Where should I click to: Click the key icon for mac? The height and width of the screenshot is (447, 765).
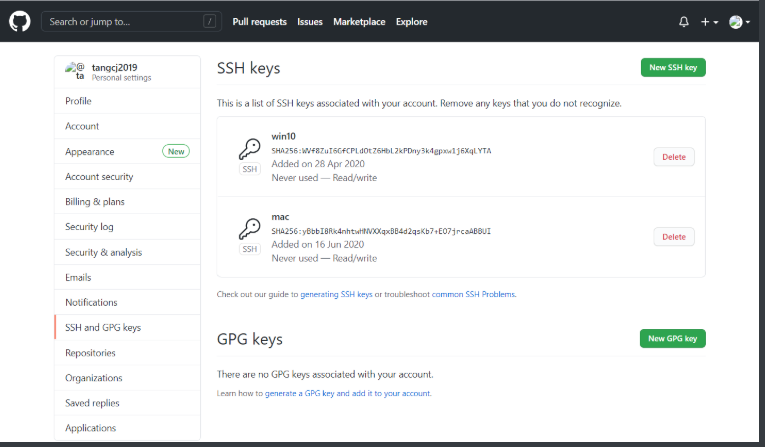[249, 229]
